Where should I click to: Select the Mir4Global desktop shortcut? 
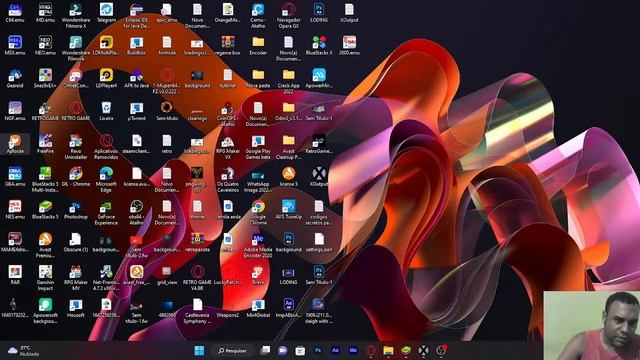pyautogui.click(x=258, y=308)
